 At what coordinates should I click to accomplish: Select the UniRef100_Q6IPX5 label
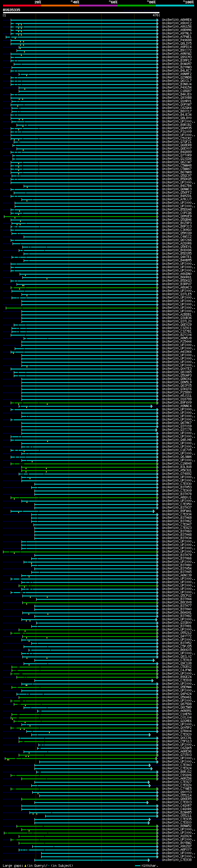[177, 386]
